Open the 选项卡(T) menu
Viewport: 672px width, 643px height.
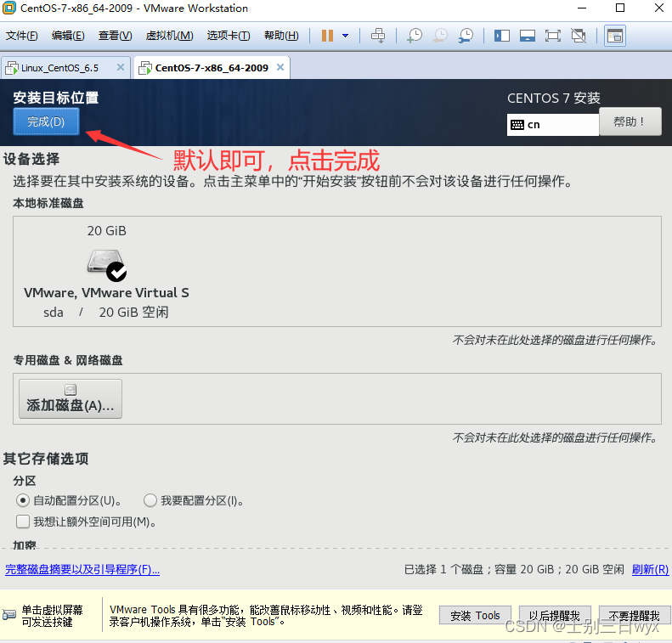[x=229, y=36]
